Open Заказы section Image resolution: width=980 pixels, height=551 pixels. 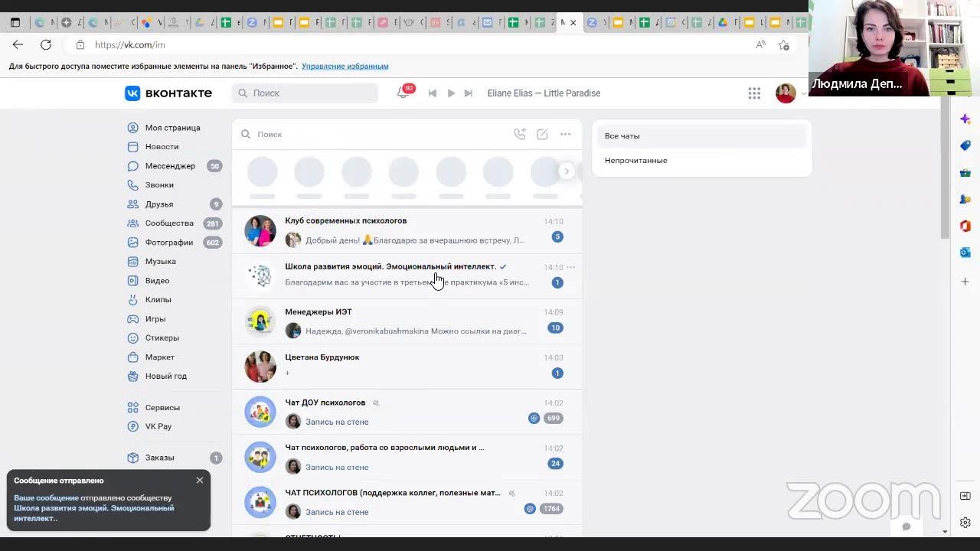coord(160,458)
